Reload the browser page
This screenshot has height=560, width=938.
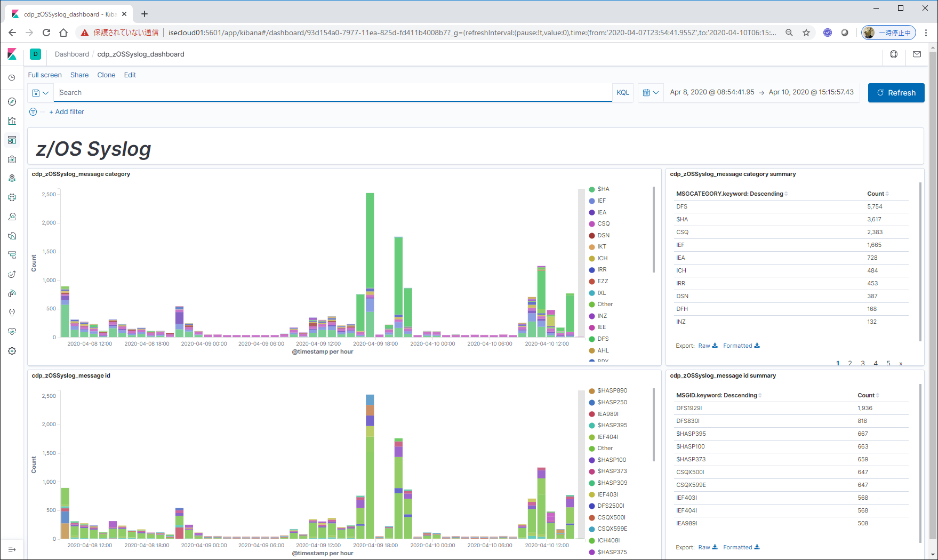(x=46, y=33)
